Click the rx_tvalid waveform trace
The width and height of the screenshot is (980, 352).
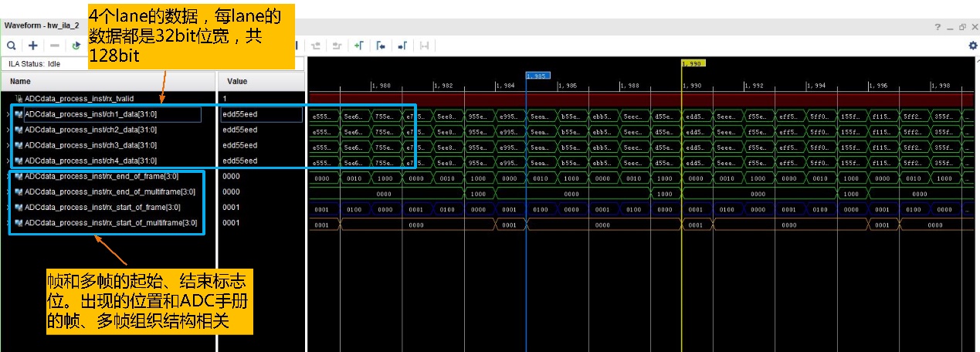pos(641,99)
